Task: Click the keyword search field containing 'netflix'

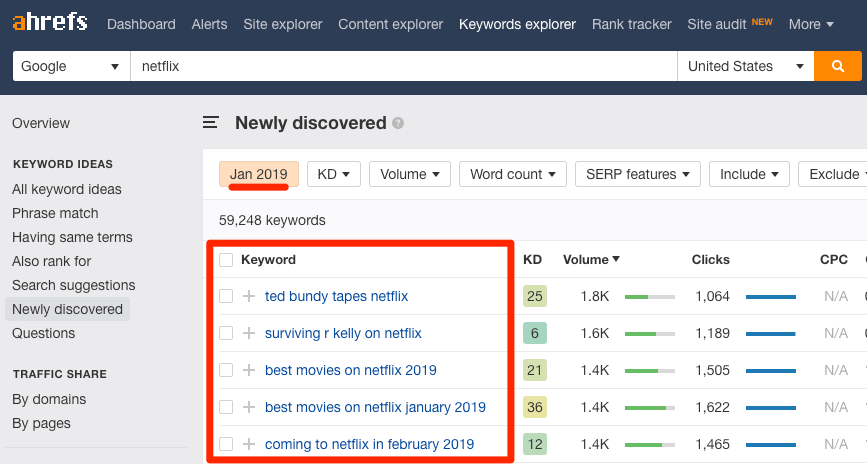Action: (x=404, y=66)
